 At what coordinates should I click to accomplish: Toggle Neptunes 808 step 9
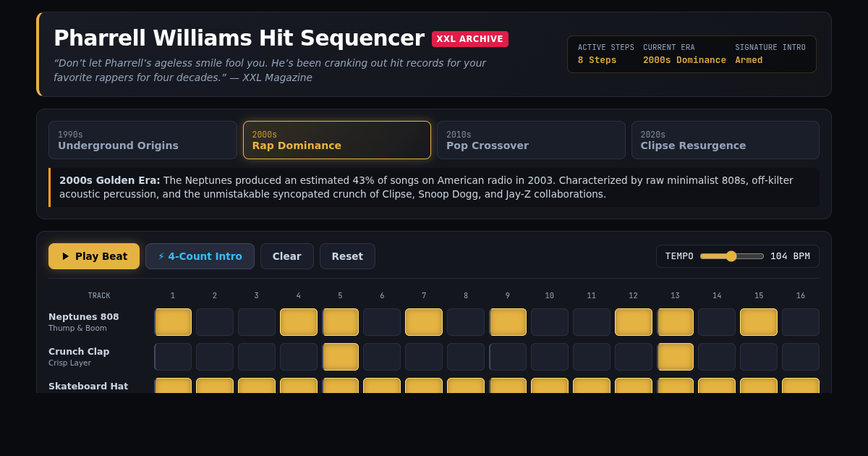tap(508, 322)
